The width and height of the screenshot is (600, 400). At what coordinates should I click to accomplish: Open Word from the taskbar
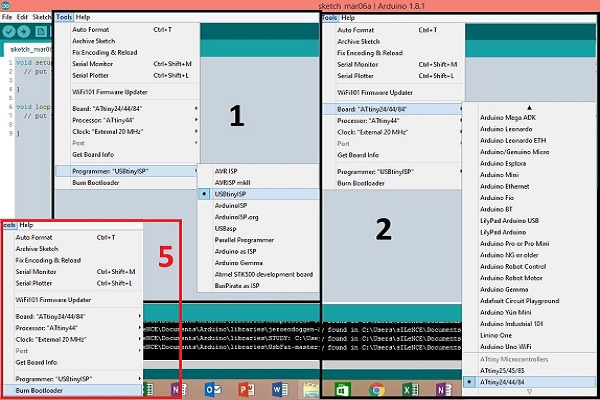point(280,390)
